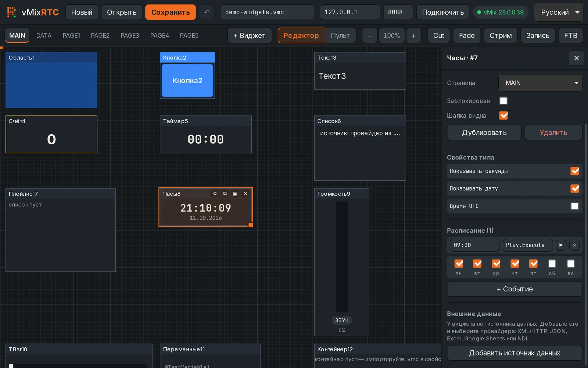Uncheck Шапка видна checkbox
The width and height of the screenshot is (588, 368).
point(503,116)
